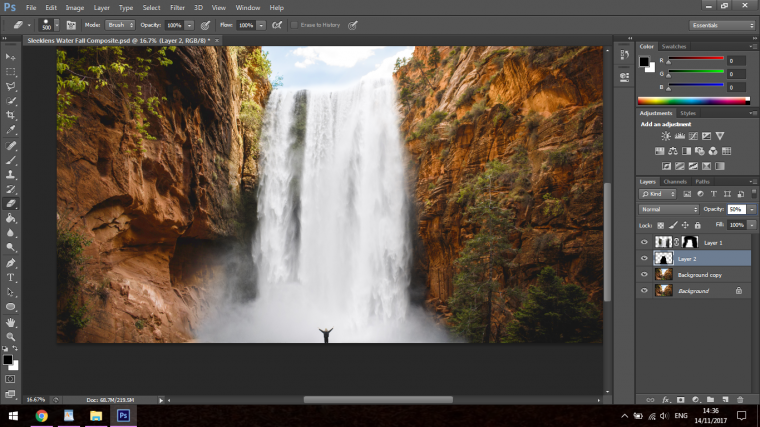
Task: Toggle lock all
Action: pos(697,225)
